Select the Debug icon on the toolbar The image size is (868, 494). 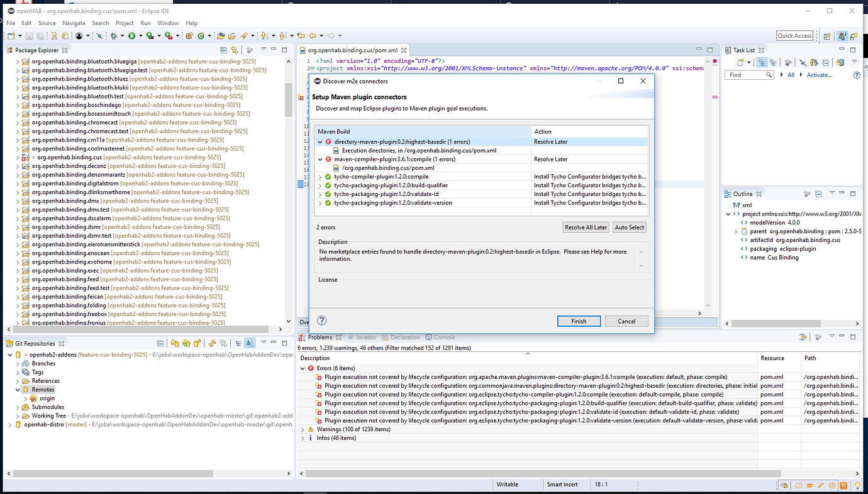coord(114,36)
